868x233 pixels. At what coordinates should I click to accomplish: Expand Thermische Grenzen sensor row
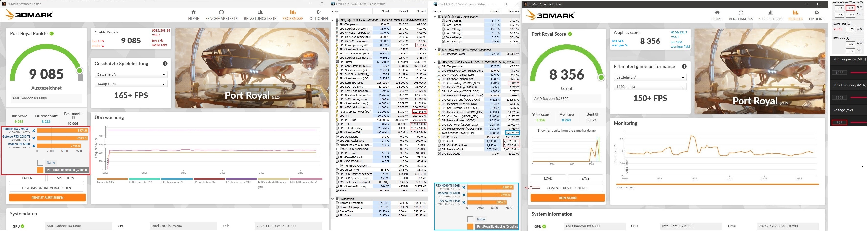tap(337, 165)
